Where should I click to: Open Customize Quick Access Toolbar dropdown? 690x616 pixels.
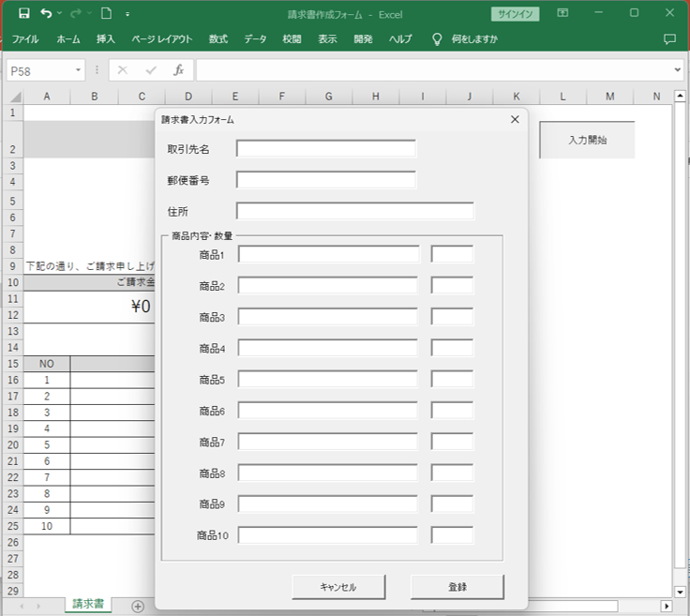coord(127,14)
